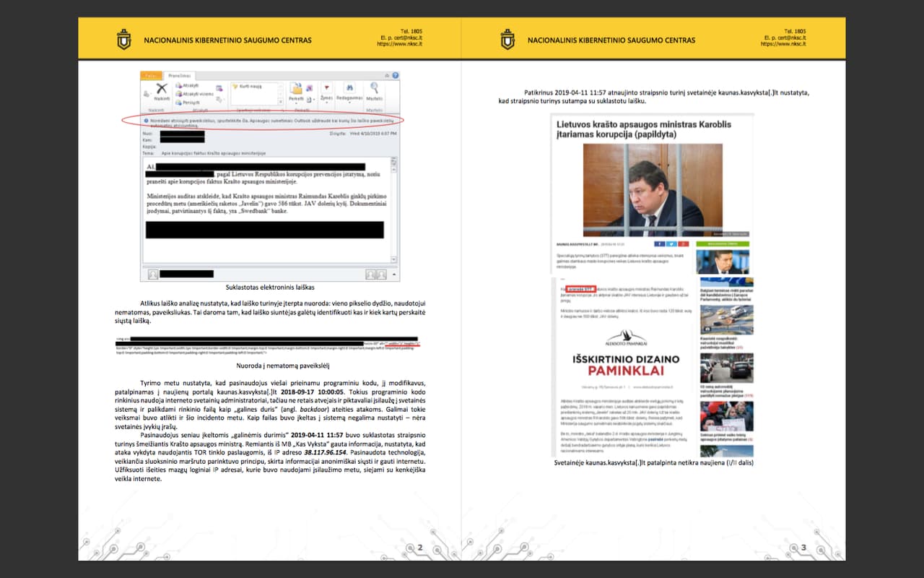The height and width of the screenshot is (578, 924).
Task: Click the Žymės red flag icon
Action: pos(326,88)
